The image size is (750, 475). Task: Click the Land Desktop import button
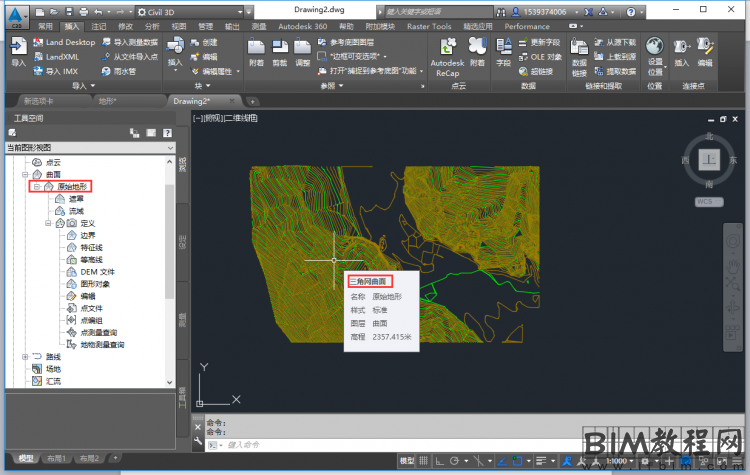64,43
